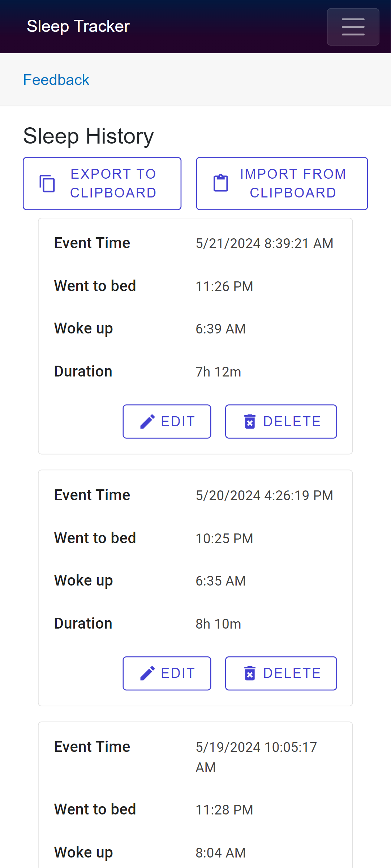The height and width of the screenshot is (868, 391).
Task: Click trash icon for the 5/21/2024 entry
Action: pyautogui.click(x=250, y=422)
